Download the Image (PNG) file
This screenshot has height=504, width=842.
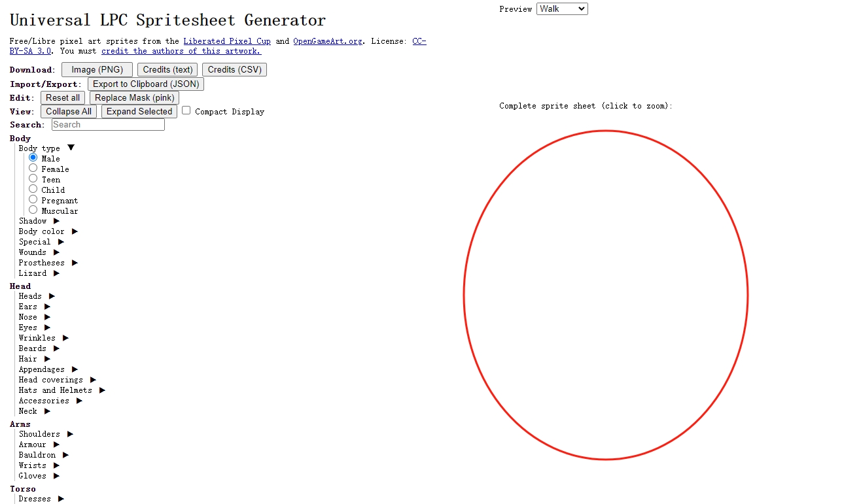click(x=97, y=69)
